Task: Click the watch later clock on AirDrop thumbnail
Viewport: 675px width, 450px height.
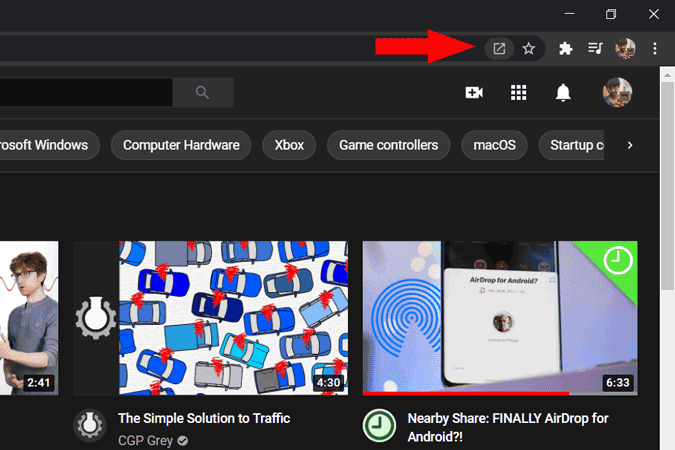Action: (618, 260)
